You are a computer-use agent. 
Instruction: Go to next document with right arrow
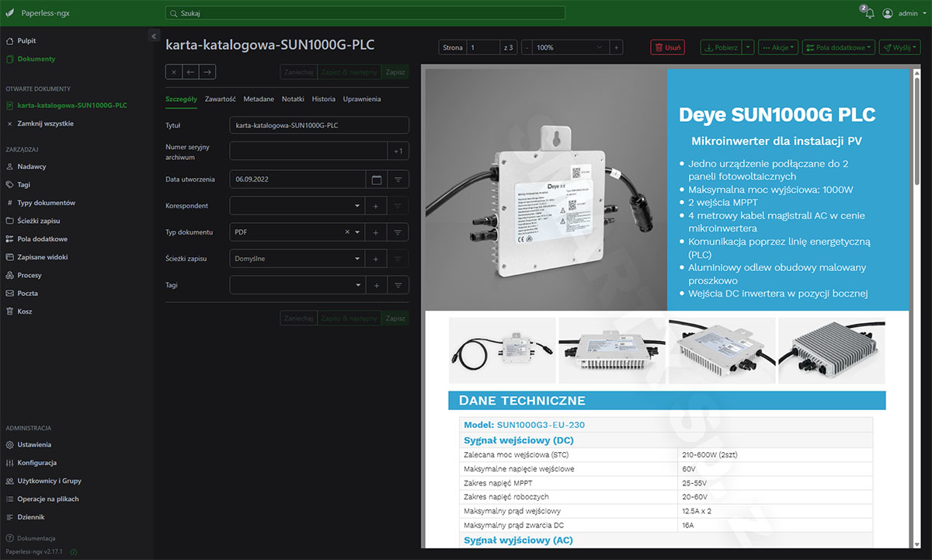pos(207,72)
